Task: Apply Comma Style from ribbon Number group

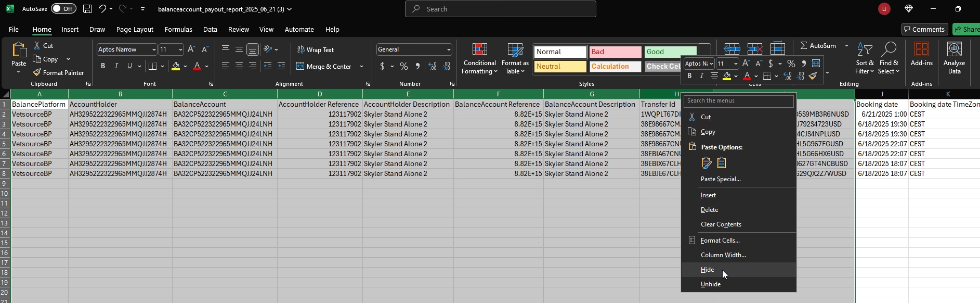Action: coord(417,66)
